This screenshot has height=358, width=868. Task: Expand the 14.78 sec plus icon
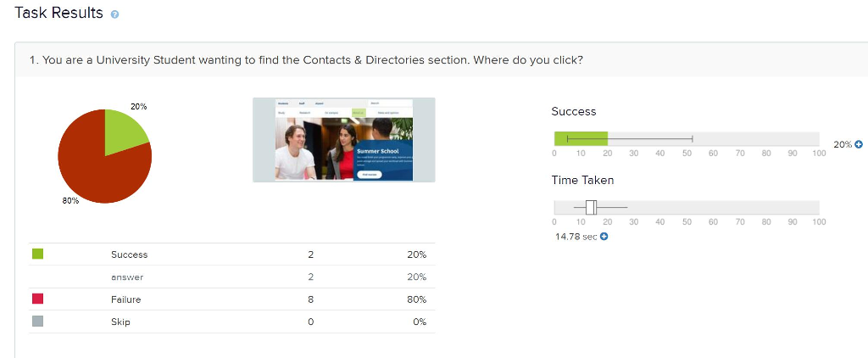(604, 237)
